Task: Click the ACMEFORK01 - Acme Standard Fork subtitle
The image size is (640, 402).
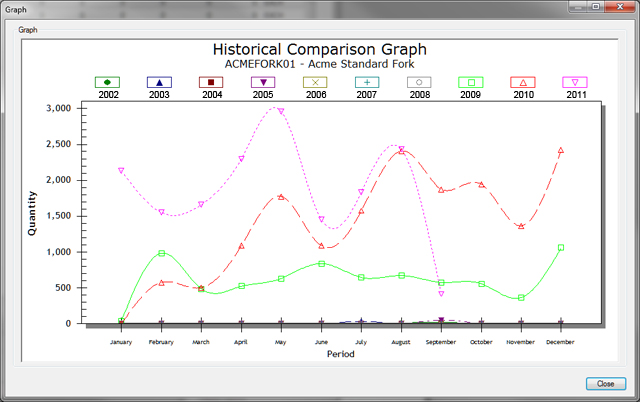Action: point(320,64)
